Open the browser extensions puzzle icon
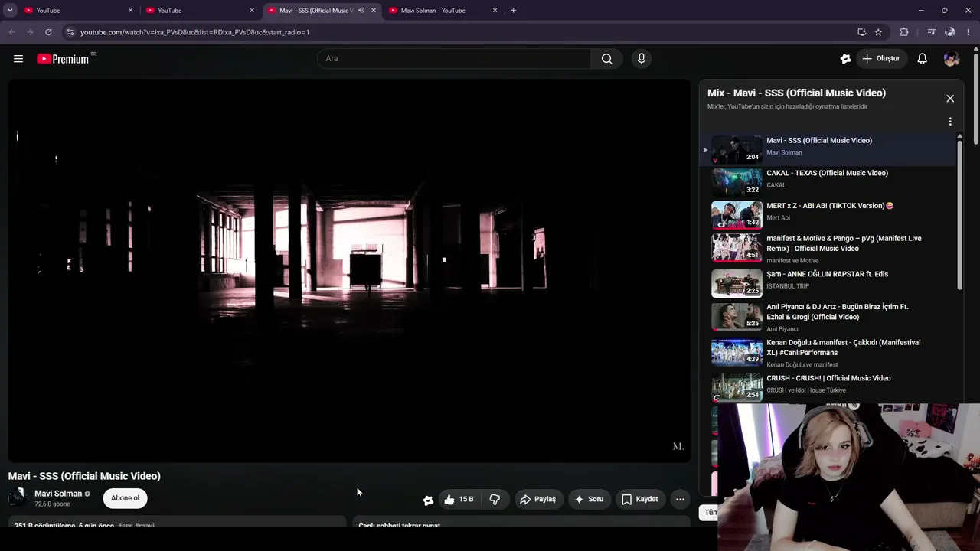This screenshot has height=551, width=980. point(904,32)
